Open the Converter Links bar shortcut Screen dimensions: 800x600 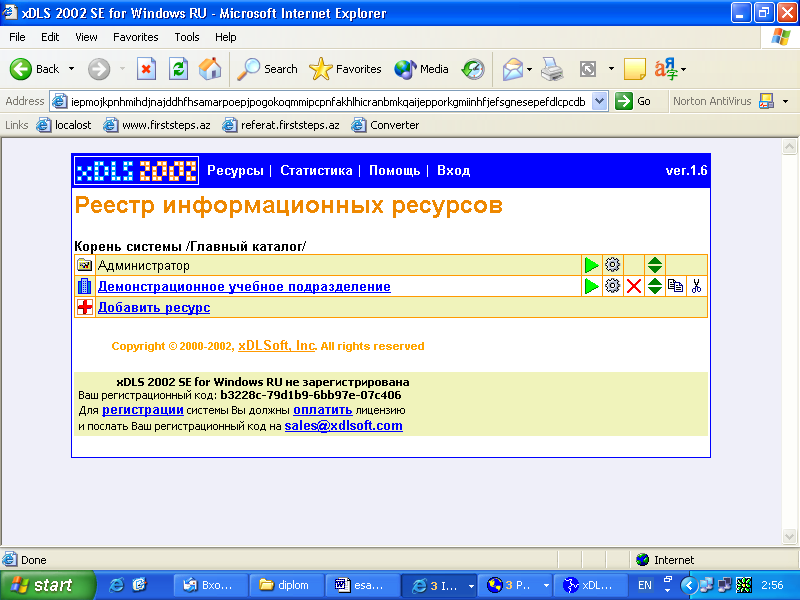tap(385, 125)
